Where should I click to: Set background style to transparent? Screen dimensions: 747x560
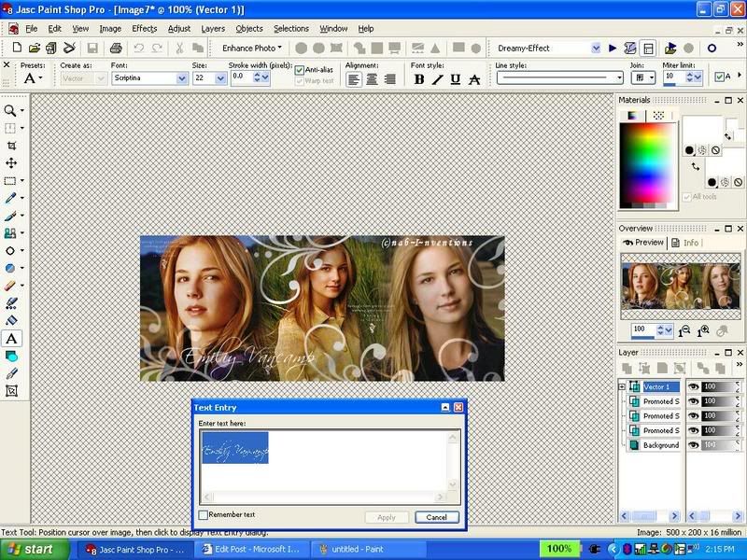[738, 182]
